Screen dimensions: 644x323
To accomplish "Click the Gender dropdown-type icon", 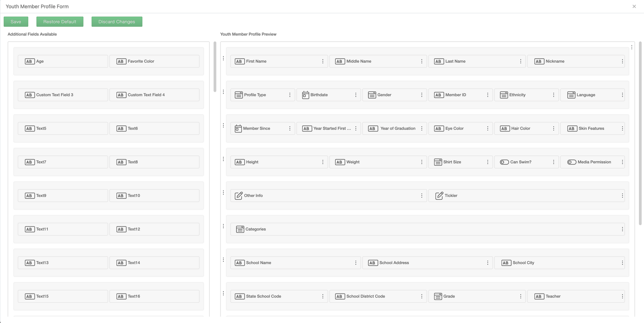I will point(372,95).
